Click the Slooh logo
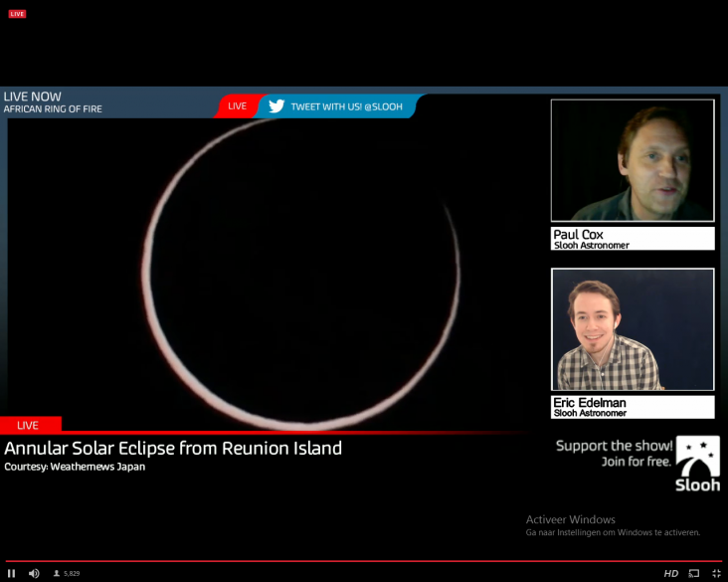 click(698, 464)
